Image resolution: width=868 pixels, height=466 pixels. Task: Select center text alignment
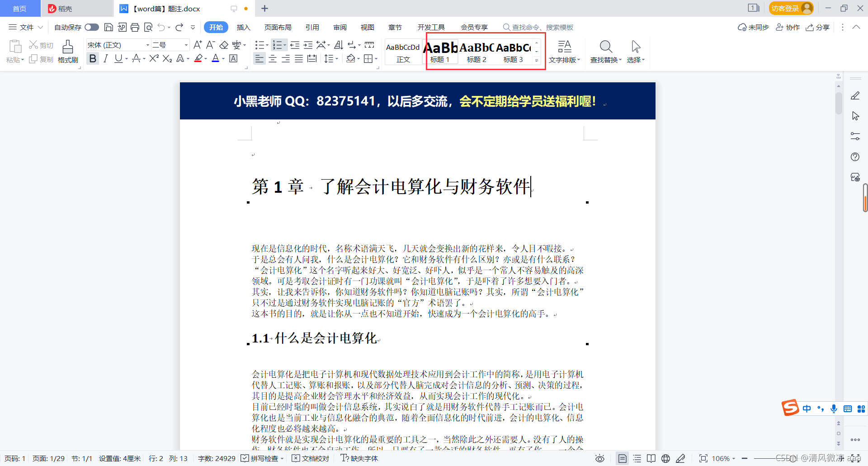[x=272, y=58]
